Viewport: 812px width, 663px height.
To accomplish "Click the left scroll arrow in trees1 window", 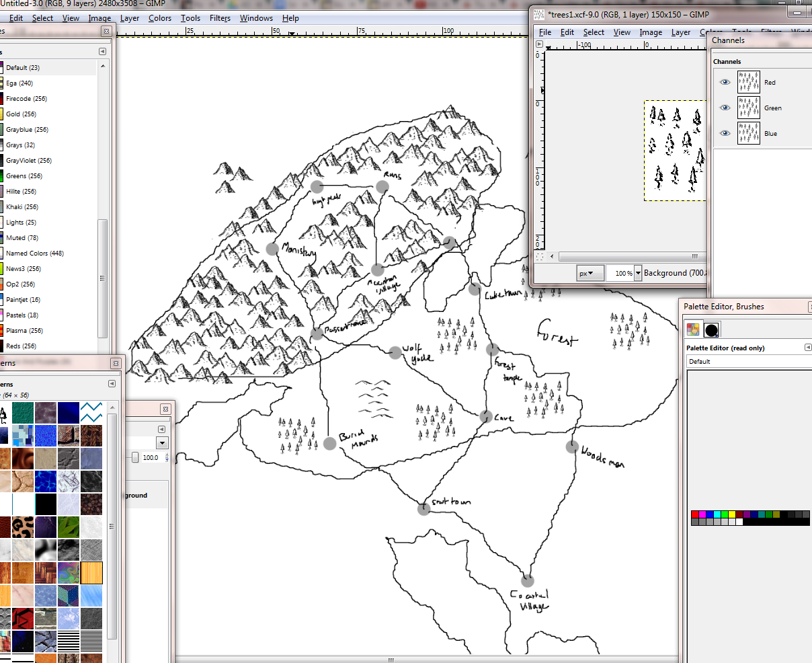I will coord(552,256).
